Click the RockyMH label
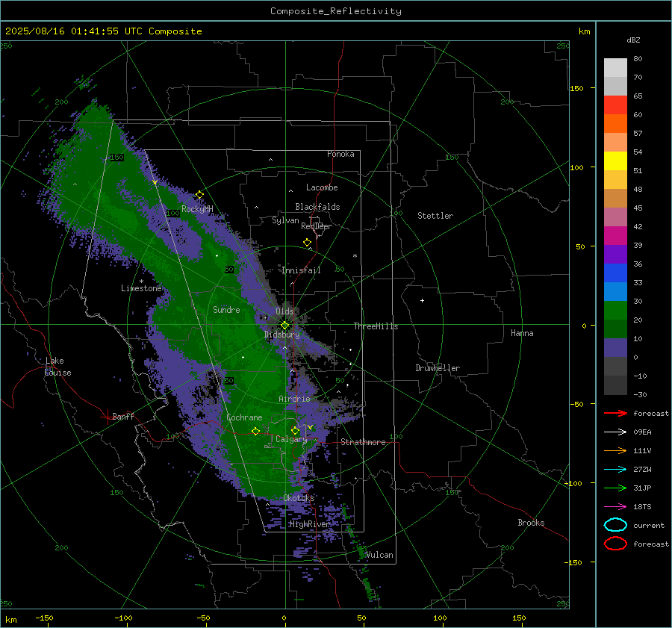The image size is (672, 628). point(197,209)
